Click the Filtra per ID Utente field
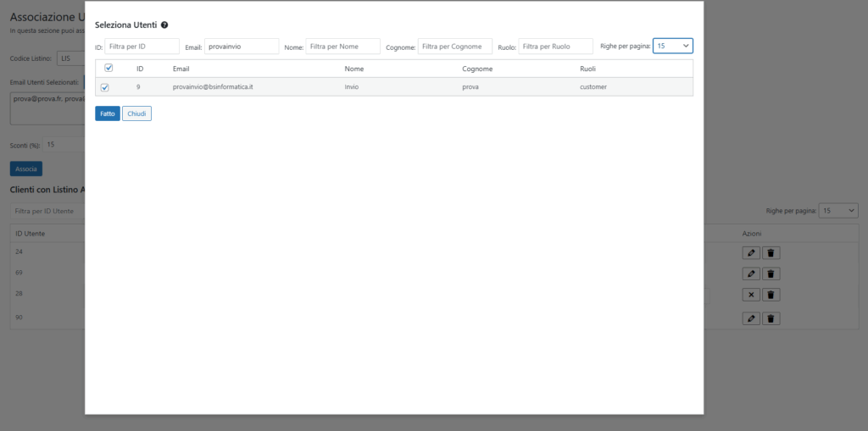The width and height of the screenshot is (868, 431). [47, 211]
